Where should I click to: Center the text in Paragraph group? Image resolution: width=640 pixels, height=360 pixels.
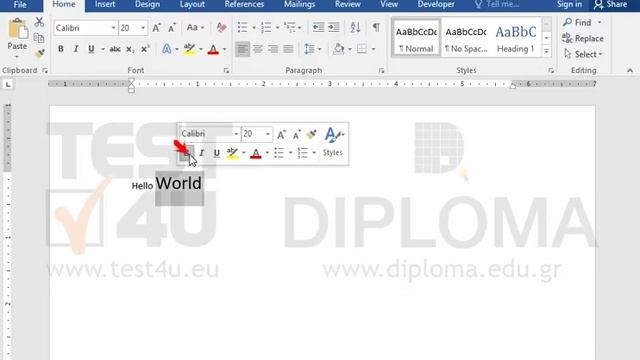258,49
